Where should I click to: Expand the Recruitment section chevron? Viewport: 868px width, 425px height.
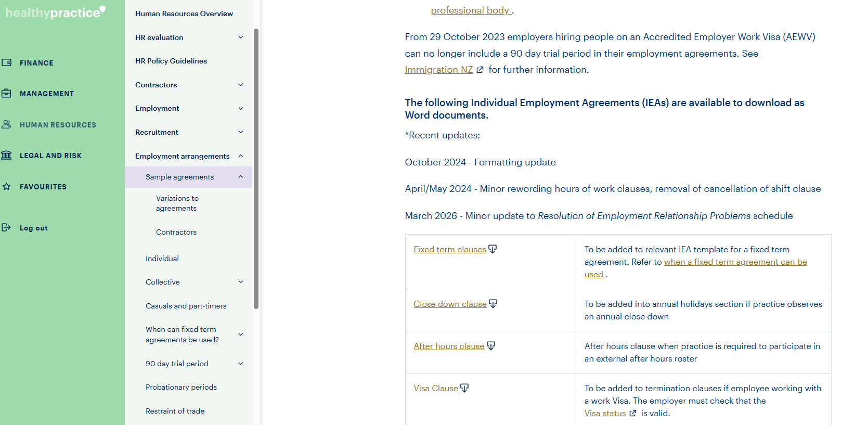point(241,132)
